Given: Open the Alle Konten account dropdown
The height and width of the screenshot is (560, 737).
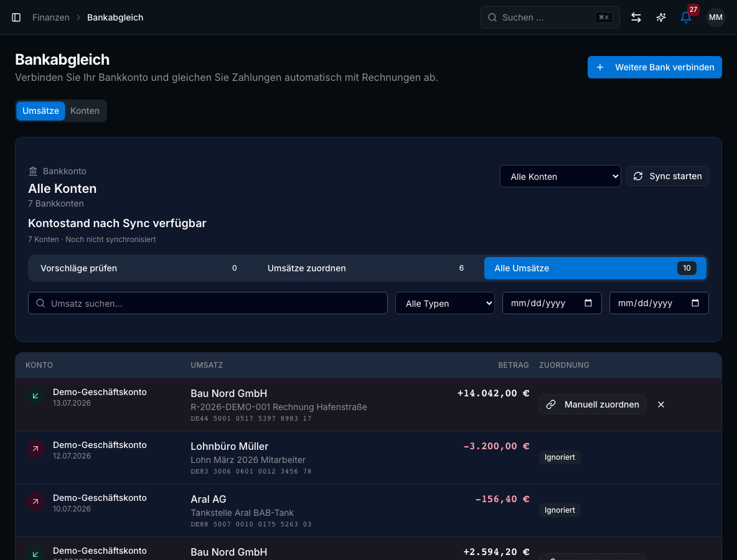Looking at the screenshot, I should click(x=560, y=176).
